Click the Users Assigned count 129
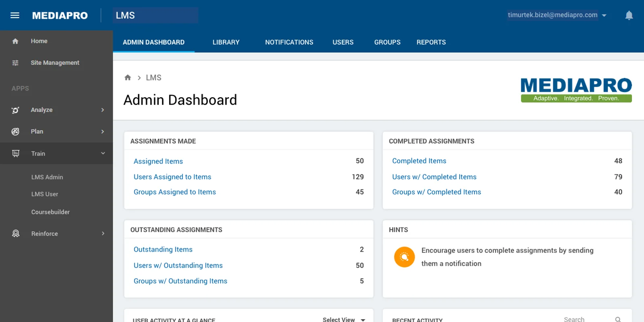Viewport: 644px width, 322px height. [358, 177]
